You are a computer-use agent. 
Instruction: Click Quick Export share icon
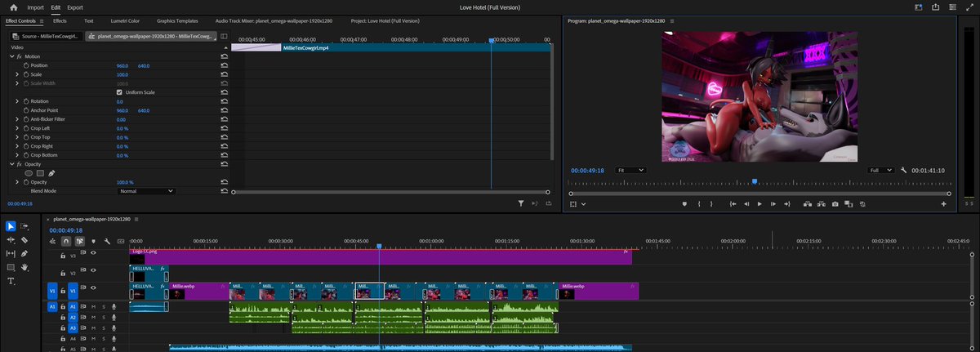coord(937,7)
